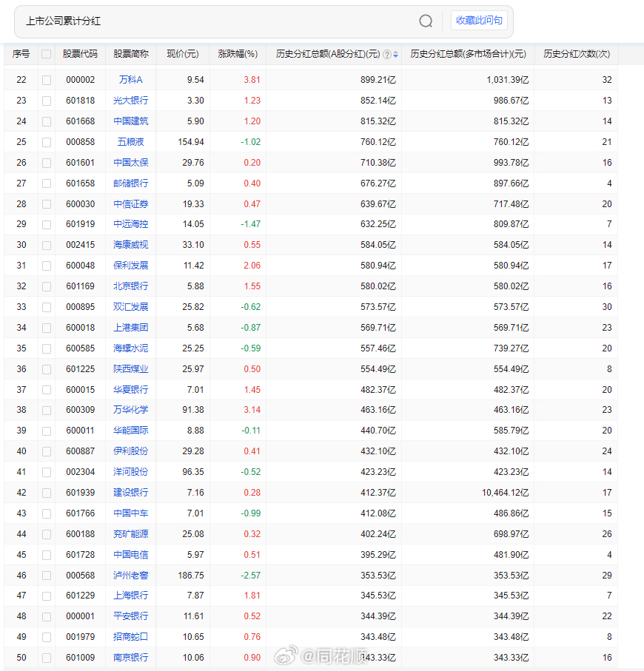
Task: Click stock code 600309
Action: (x=81, y=410)
